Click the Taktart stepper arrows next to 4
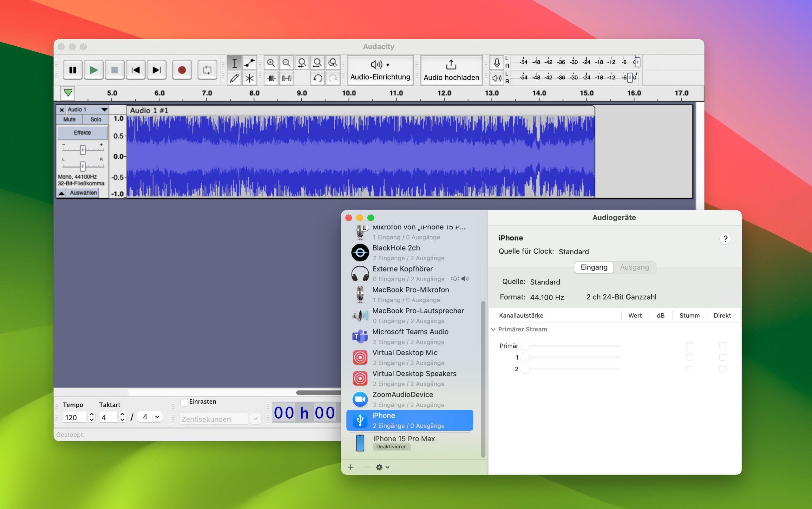The image size is (812, 509). click(x=122, y=417)
